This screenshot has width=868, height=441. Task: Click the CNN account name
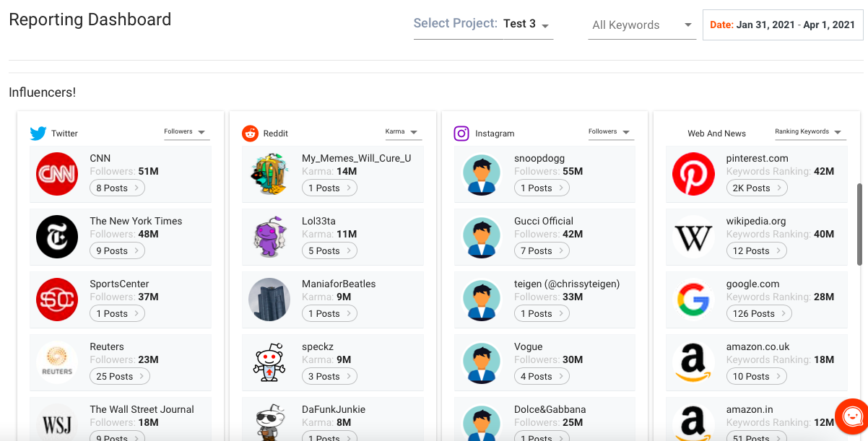[x=100, y=158]
